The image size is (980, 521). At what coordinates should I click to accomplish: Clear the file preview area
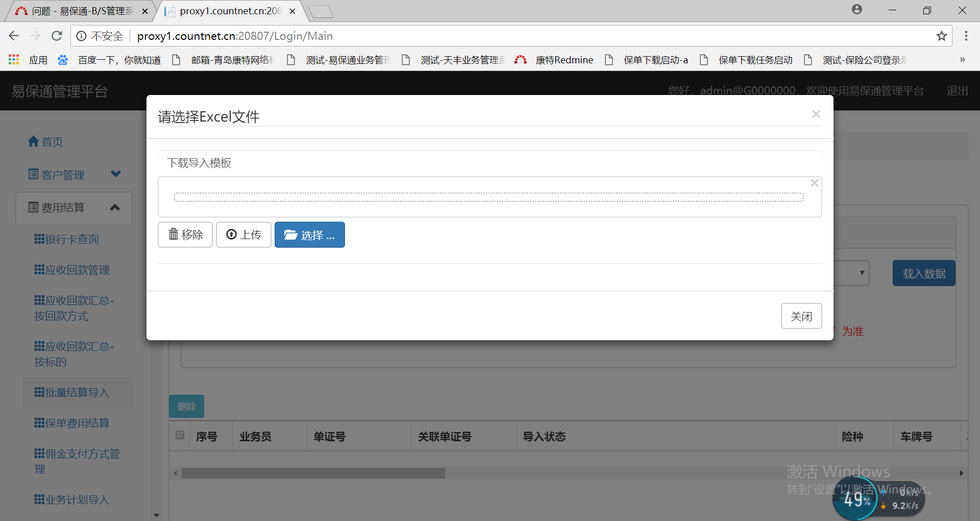point(815,183)
